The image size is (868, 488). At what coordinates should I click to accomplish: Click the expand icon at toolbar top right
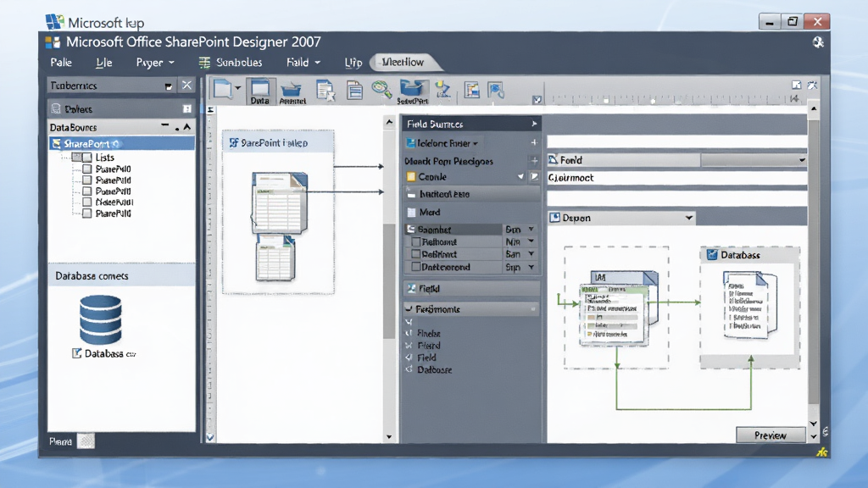pos(796,85)
